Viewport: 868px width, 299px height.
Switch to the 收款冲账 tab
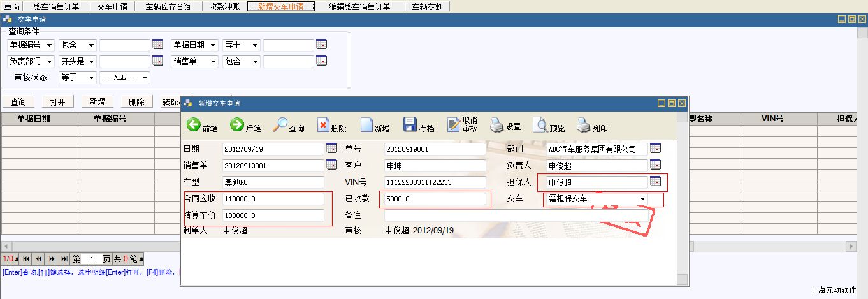tap(226, 6)
